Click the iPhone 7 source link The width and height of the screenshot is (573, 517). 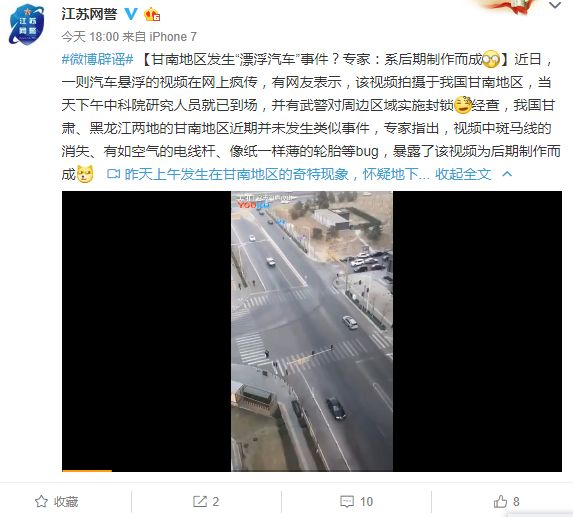coord(173,37)
